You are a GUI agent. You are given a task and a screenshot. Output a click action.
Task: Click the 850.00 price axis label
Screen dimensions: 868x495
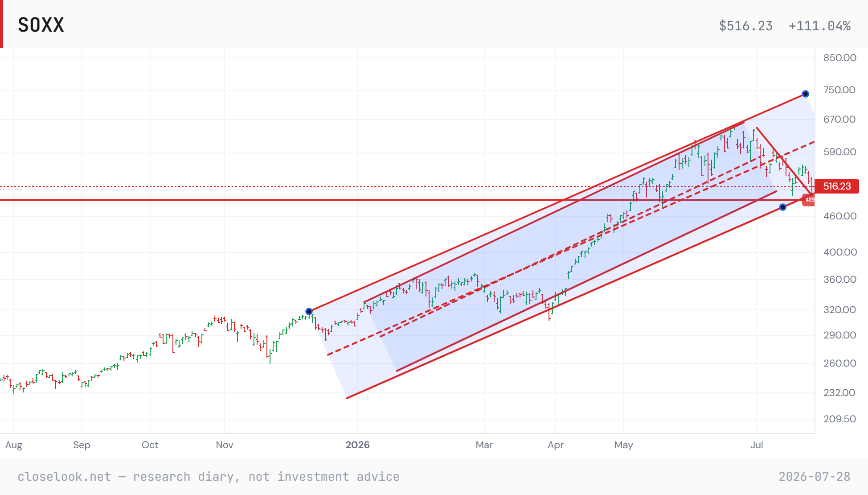(x=839, y=58)
